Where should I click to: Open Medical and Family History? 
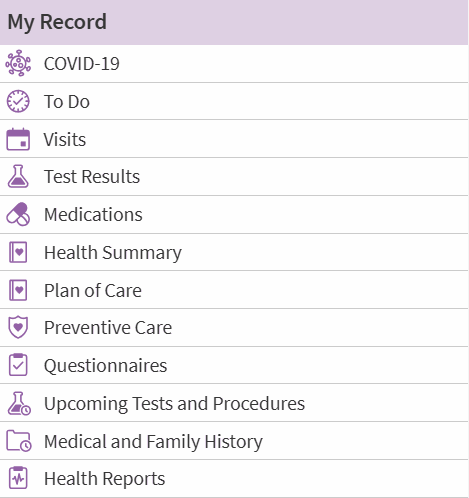click(x=234, y=441)
